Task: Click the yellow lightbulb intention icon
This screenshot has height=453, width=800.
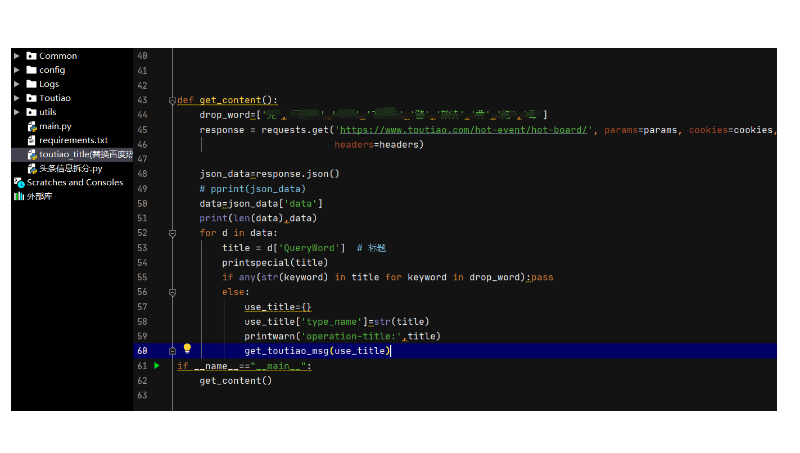Action: (187, 348)
